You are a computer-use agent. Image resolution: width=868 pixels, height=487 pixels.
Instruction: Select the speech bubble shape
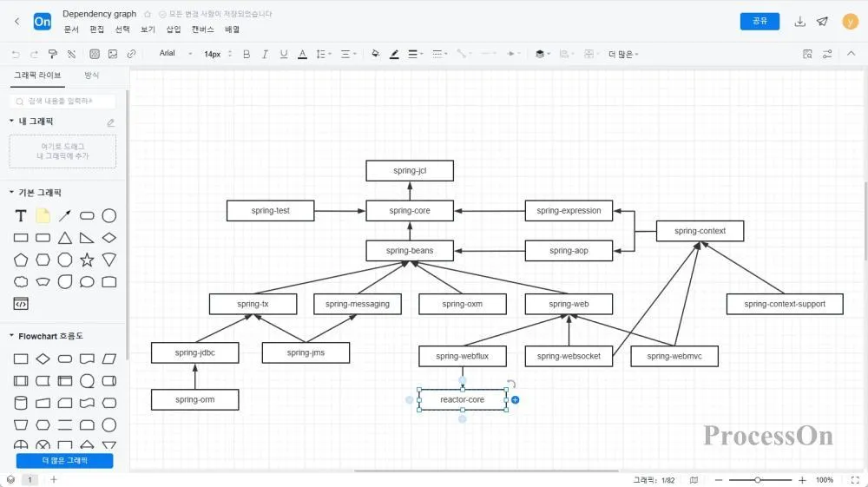87,281
